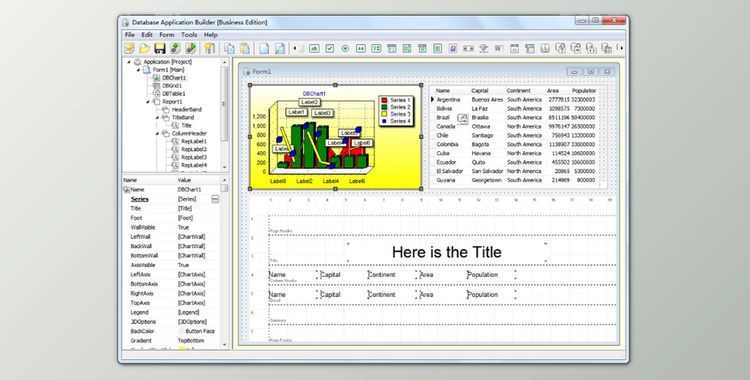The height and width of the screenshot is (380, 750).
Task: Select the Gradient TopBottom property value
Action: 191,341
